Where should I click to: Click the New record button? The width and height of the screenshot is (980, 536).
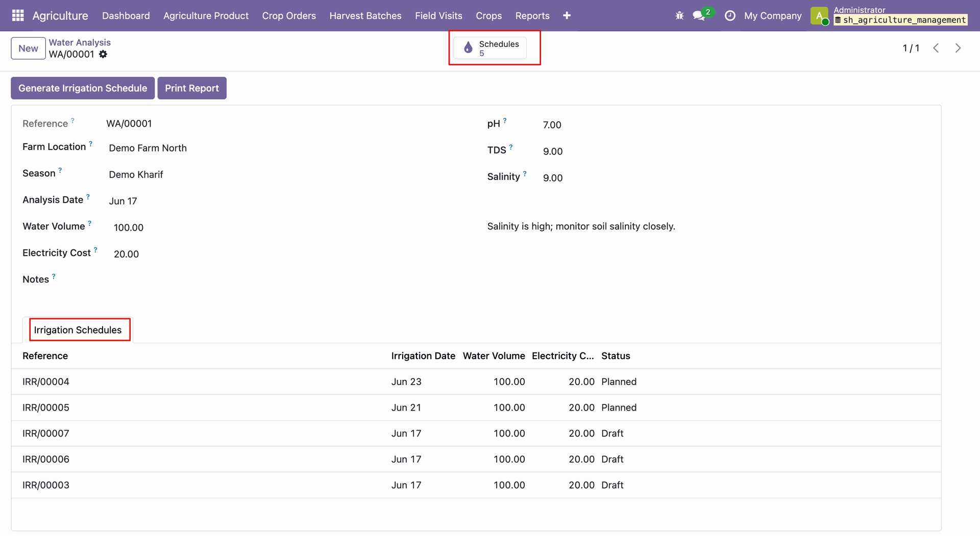(28, 48)
